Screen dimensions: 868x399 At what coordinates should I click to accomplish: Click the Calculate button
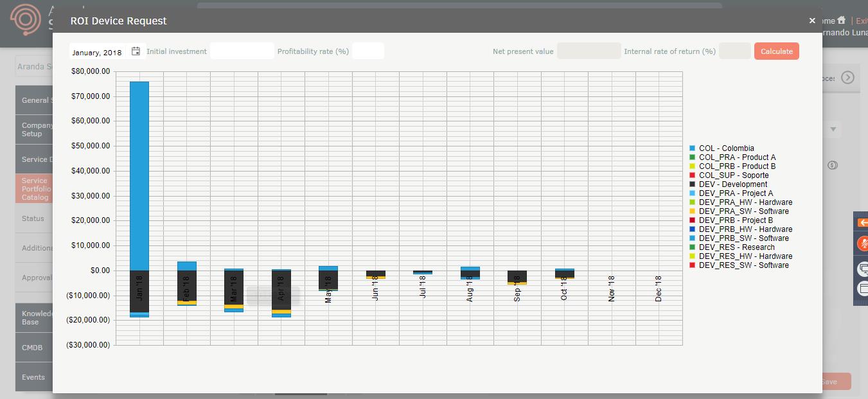777,51
